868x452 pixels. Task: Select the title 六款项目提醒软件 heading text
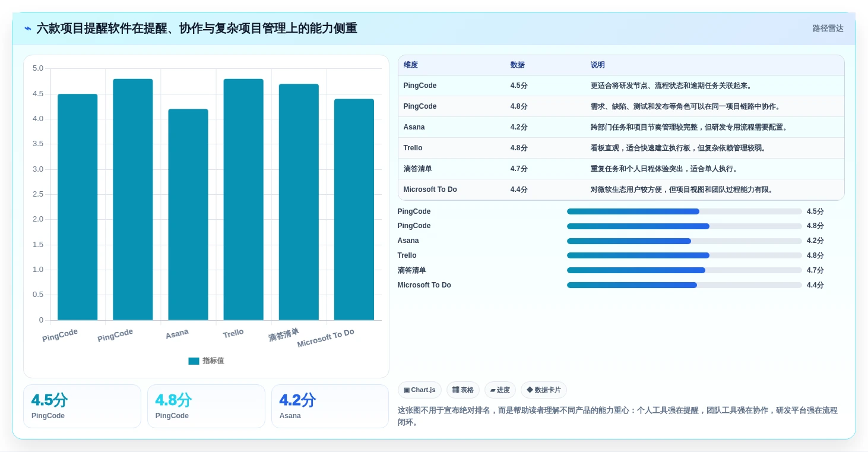tap(197, 29)
